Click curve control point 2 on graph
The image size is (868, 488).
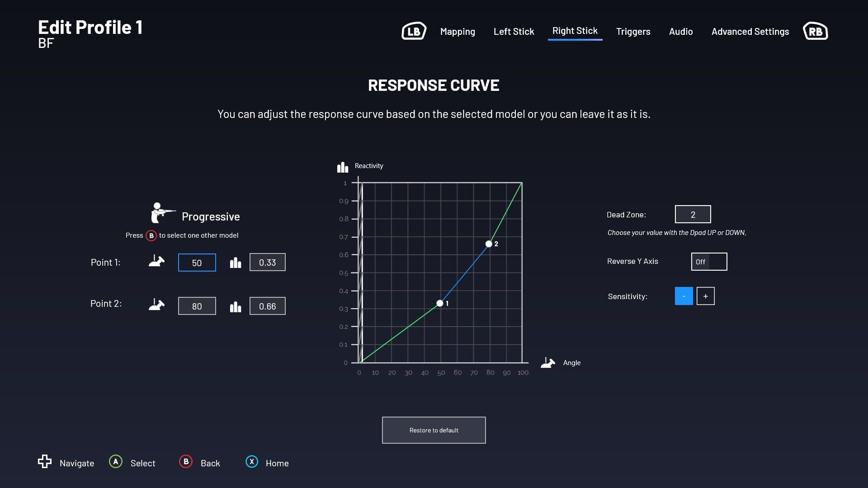(489, 244)
